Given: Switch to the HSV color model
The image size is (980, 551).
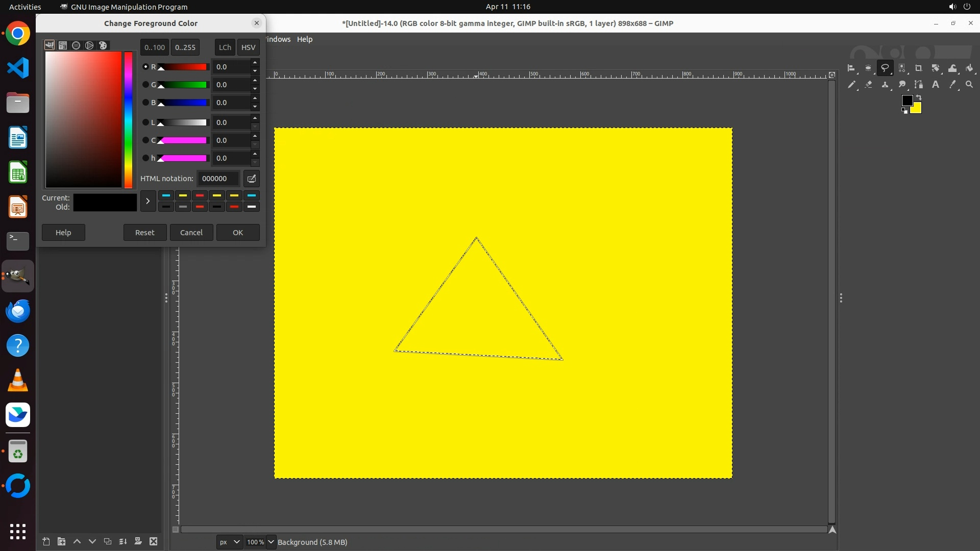Looking at the screenshot, I should (248, 47).
